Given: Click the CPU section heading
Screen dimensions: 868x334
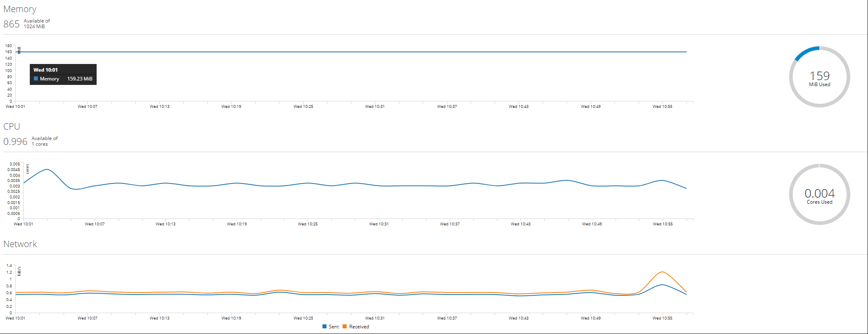Looking at the screenshot, I should click(12, 126).
